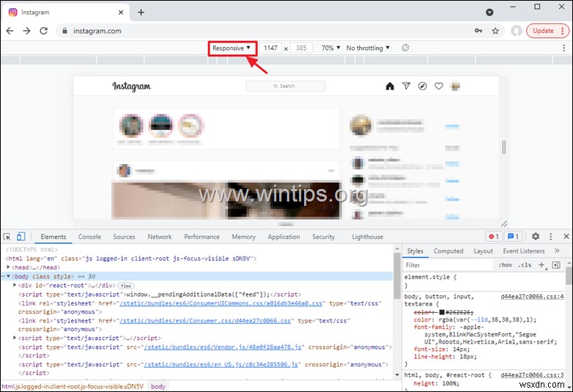Open Instagram Explore compass icon
Image resolution: width=573 pixels, height=392 pixels.
click(423, 86)
